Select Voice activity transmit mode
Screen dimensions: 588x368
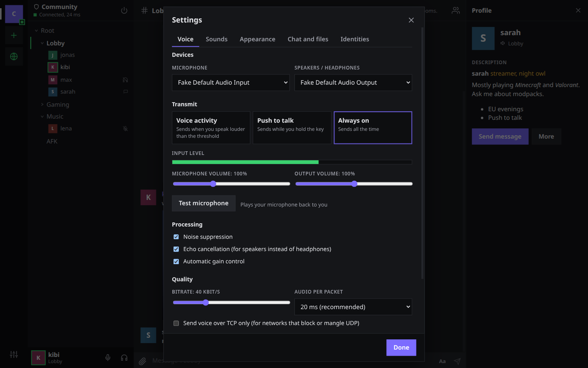coord(211,128)
